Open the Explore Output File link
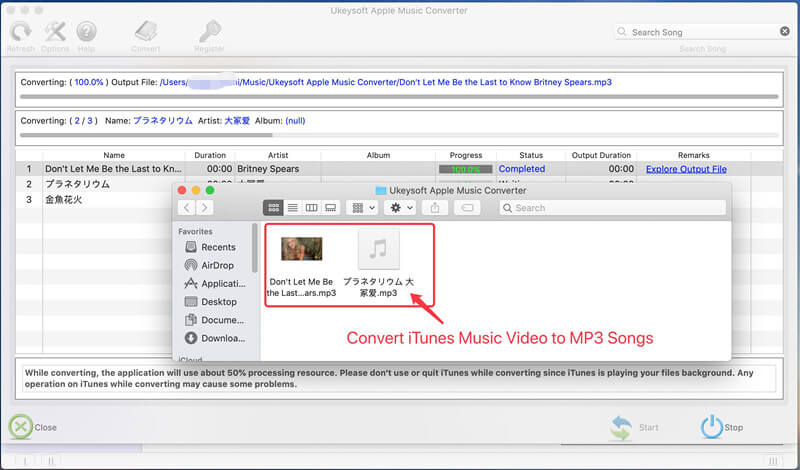Screen dimensions: 800x470 pyautogui.click(x=686, y=169)
